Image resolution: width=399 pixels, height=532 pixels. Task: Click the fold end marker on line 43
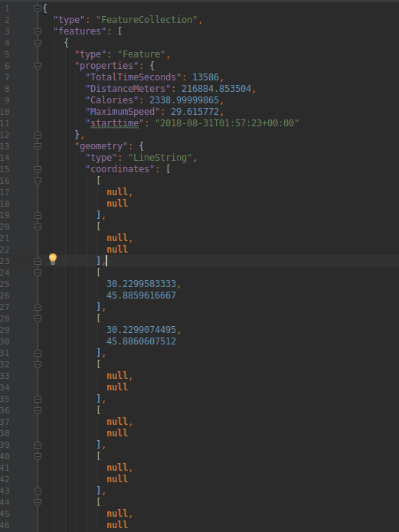38,491
